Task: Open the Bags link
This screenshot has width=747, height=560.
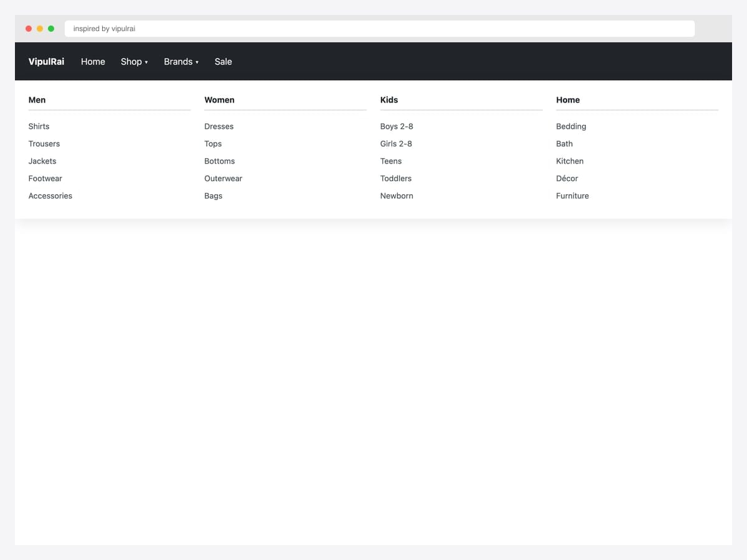Action: [214, 196]
